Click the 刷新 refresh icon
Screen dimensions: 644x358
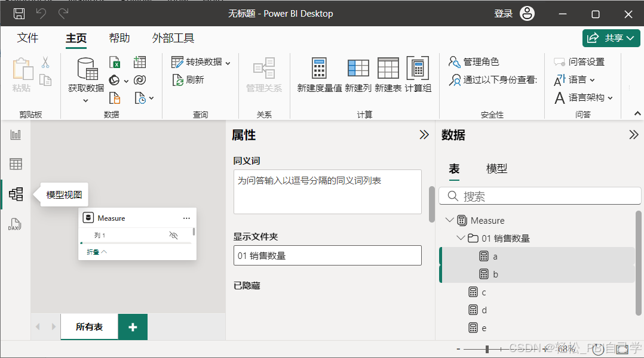click(x=177, y=80)
